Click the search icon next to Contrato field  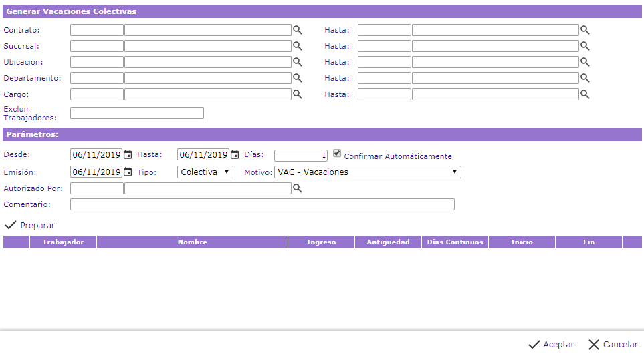pos(297,30)
